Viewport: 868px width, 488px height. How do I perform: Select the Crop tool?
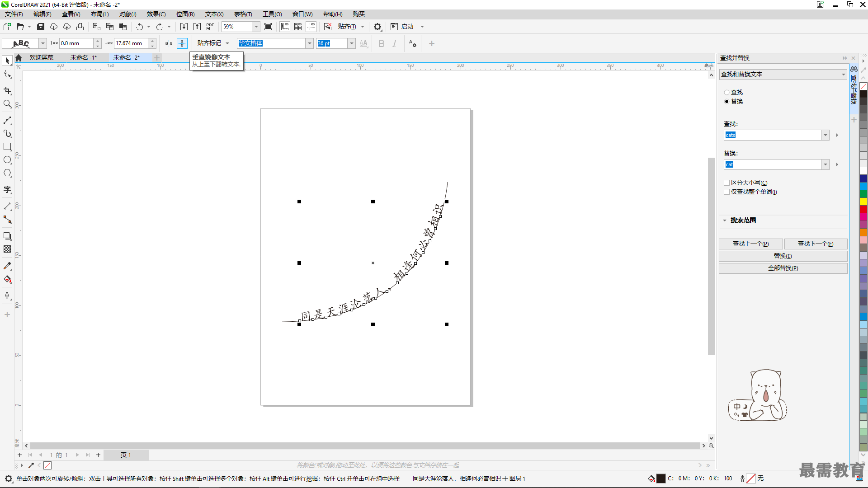click(x=7, y=91)
